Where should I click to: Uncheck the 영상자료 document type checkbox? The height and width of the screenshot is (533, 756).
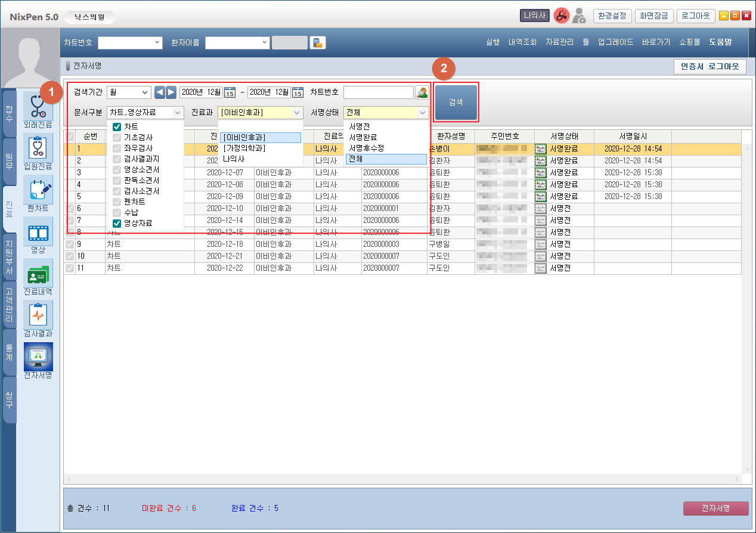tap(117, 223)
